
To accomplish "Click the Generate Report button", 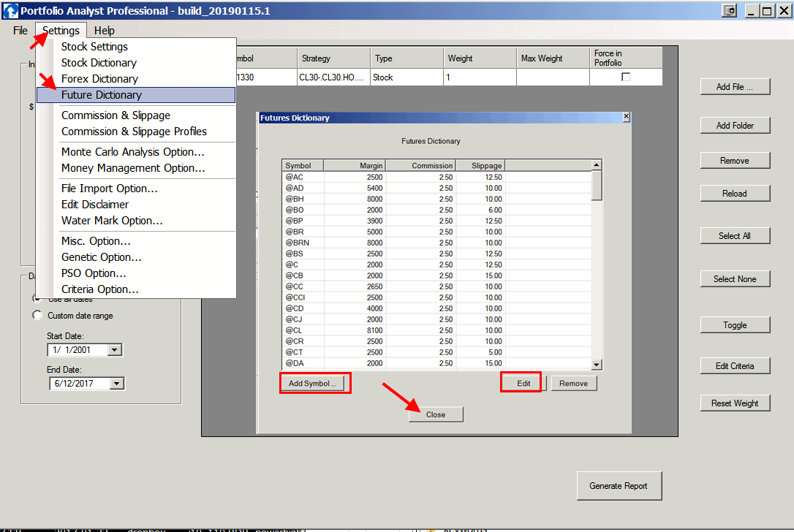I will pos(619,486).
